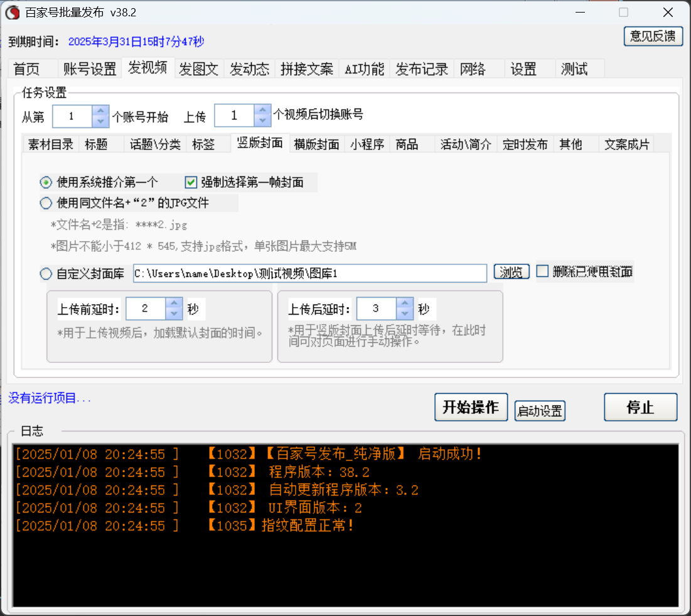Open the 小程序 sub-tab
The image size is (691, 616).
pos(367,144)
